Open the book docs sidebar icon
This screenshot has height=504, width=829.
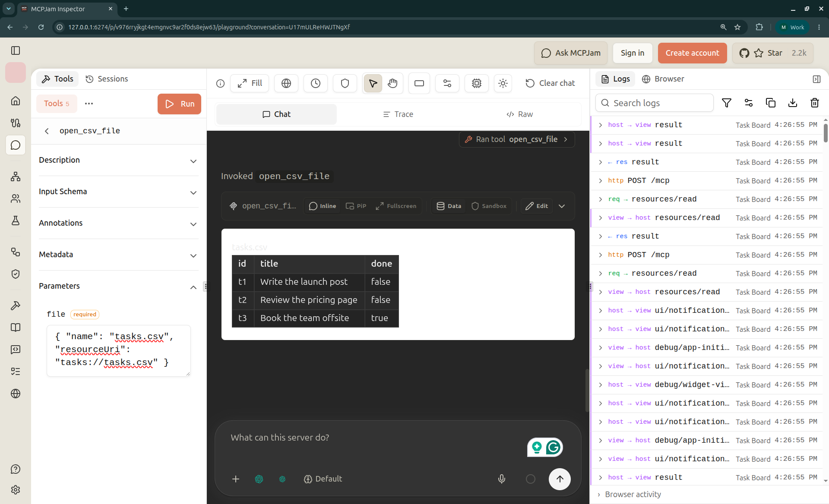tap(16, 328)
